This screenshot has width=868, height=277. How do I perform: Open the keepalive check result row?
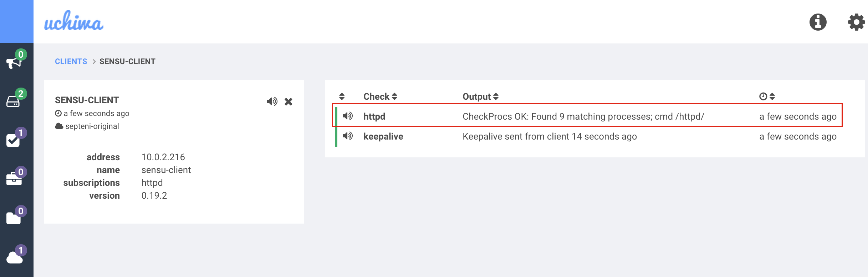pos(549,136)
